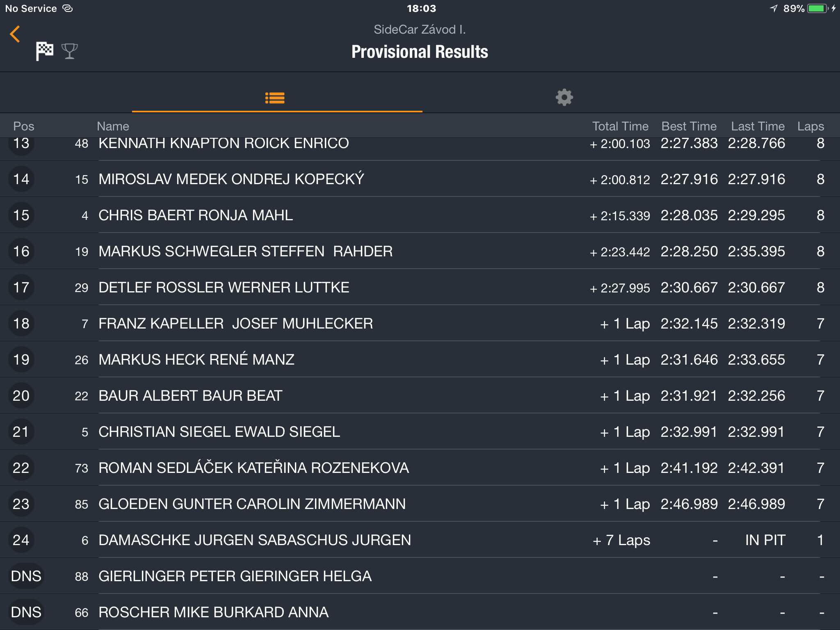This screenshot has width=840, height=630.
Task: Open Detlef Rossler Werner Luttke result
Action: pyautogui.click(x=420, y=288)
